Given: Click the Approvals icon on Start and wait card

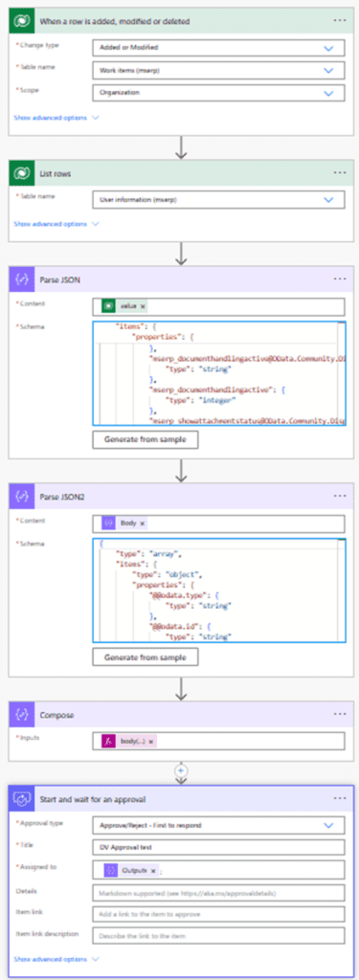Looking at the screenshot, I should (21, 798).
